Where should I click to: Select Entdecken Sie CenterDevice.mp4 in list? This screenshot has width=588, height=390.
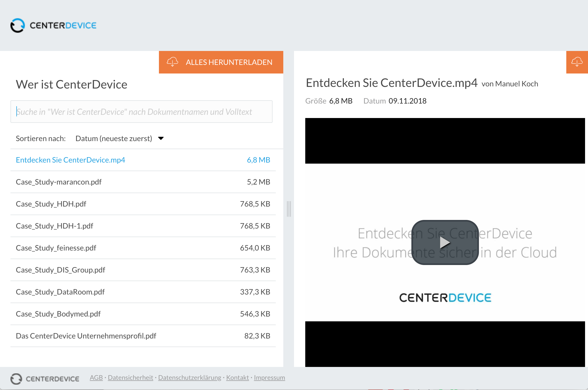pos(143,160)
